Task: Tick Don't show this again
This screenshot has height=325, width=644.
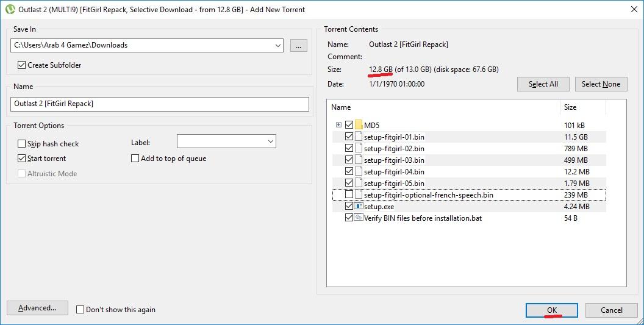Action: tap(80, 309)
